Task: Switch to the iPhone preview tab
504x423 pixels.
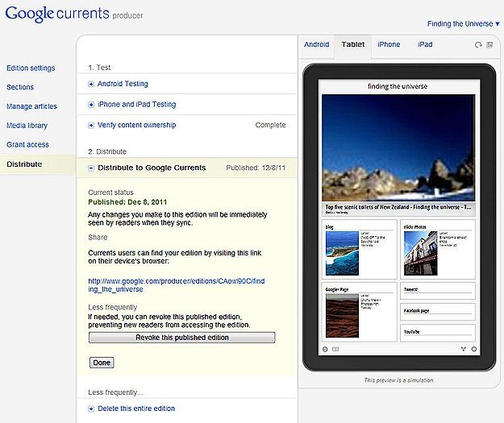Action: 389,44
